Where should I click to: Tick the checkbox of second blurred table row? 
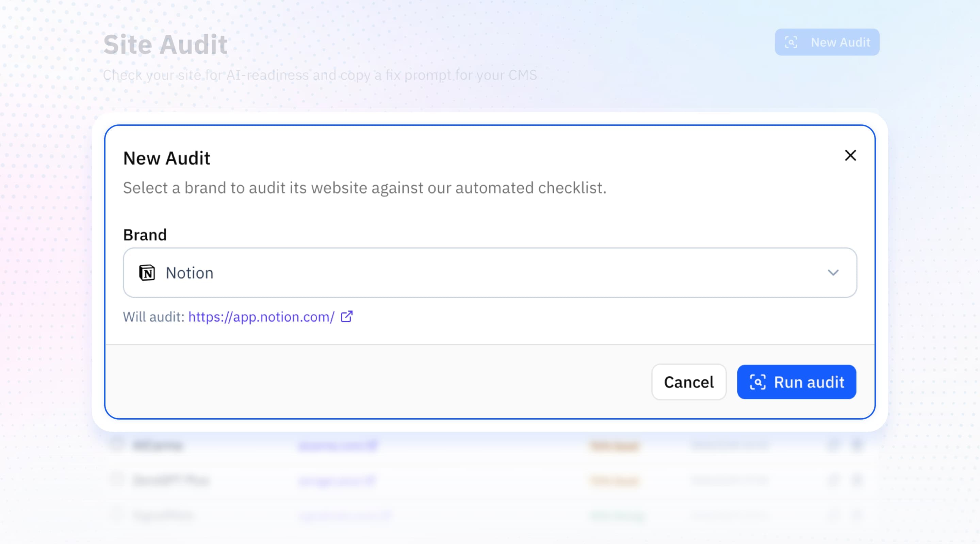(116, 479)
